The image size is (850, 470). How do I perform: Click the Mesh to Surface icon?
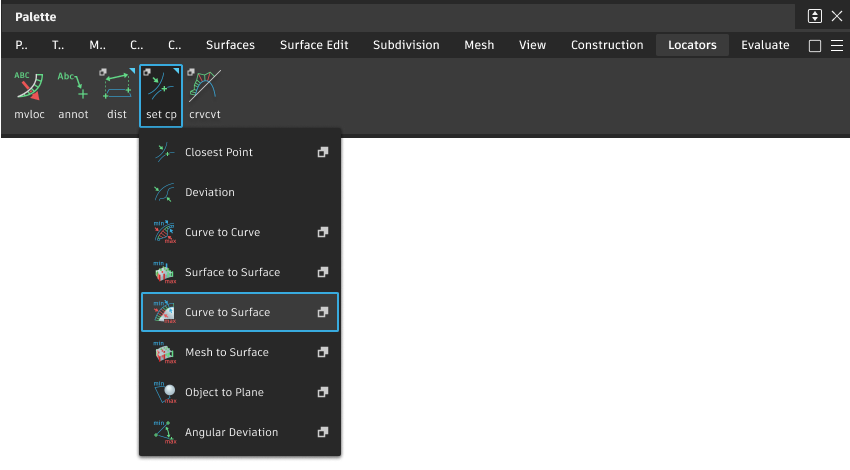(x=165, y=352)
